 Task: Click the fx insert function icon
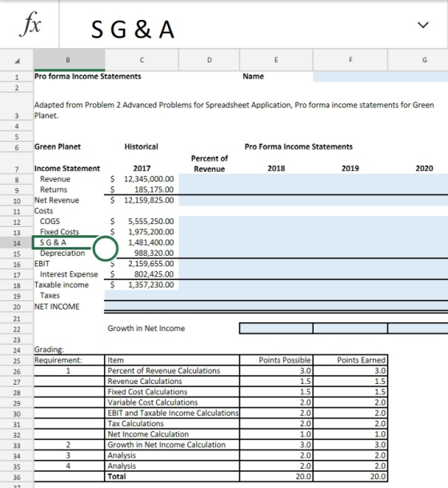click(30, 24)
